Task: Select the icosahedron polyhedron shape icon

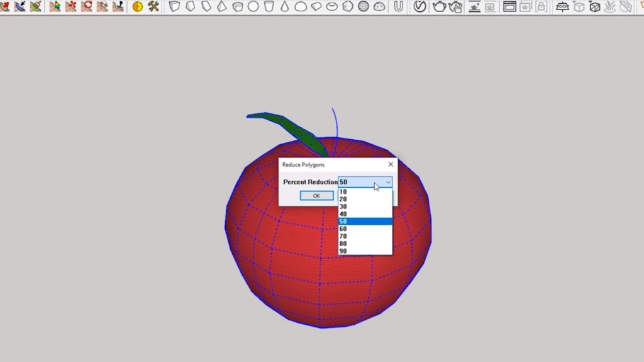Action: 347,6
